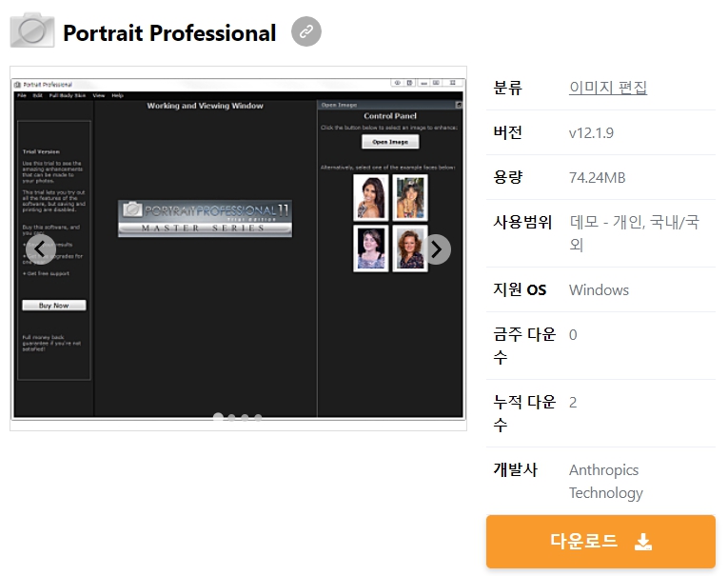Click the version value v12.1.9
Viewport: 728px width, 576px height.
tap(591, 133)
